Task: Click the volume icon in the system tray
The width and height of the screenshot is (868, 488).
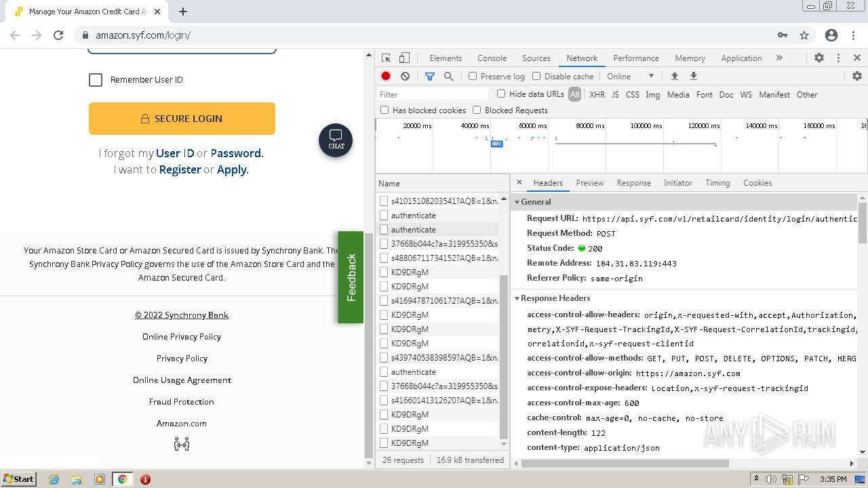Action: (x=771, y=479)
